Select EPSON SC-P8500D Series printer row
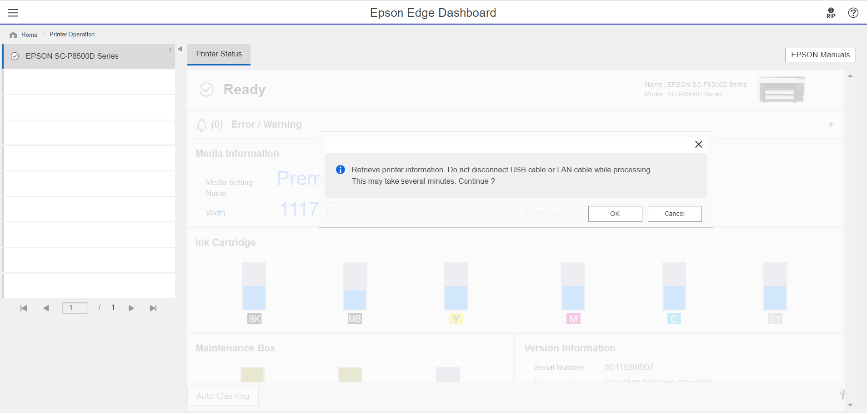Viewport: 868px width, 414px height. [x=89, y=56]
